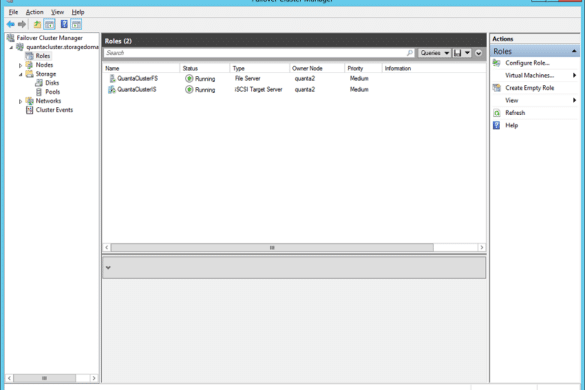Click the QuantaClusterFS file server icon

(112, 78)
